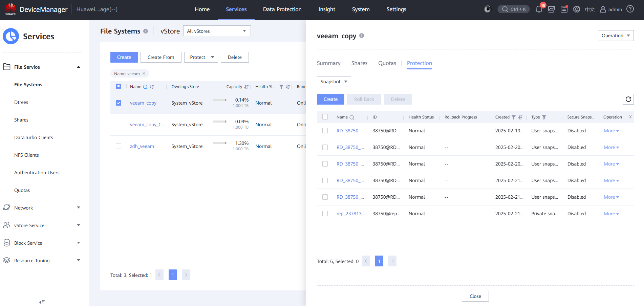The image size is (644, 306).
Task: Open the alarm notifications bell
Action: [539, 9]
